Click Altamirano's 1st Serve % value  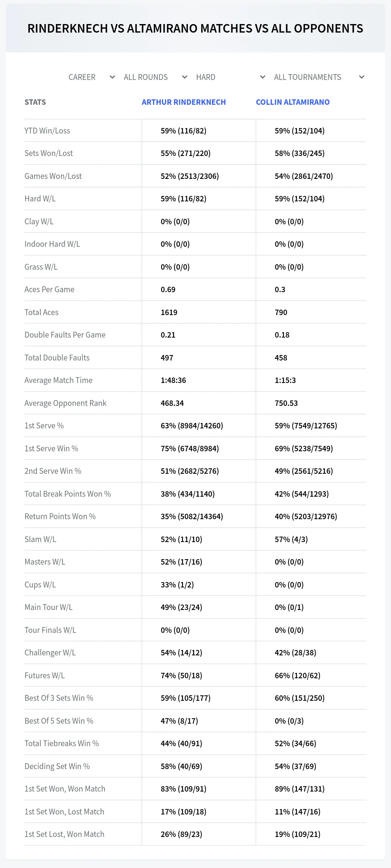point(306,426)
